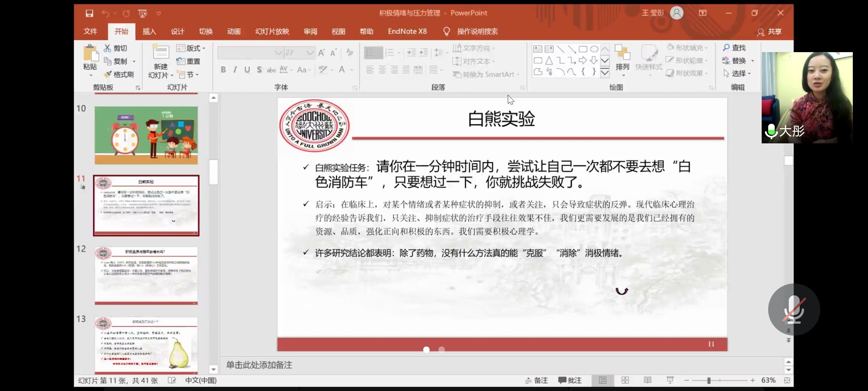
Task: Switch to slide sorter view icon
Action: point(625,380)
